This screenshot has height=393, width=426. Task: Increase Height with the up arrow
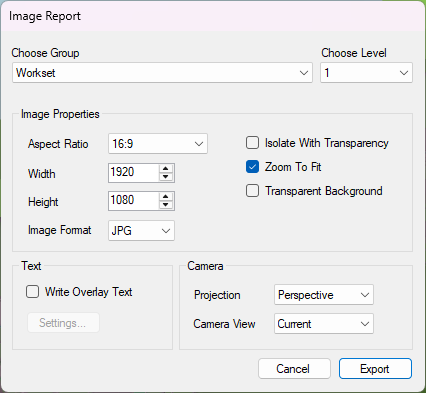(x=166, y=196)
